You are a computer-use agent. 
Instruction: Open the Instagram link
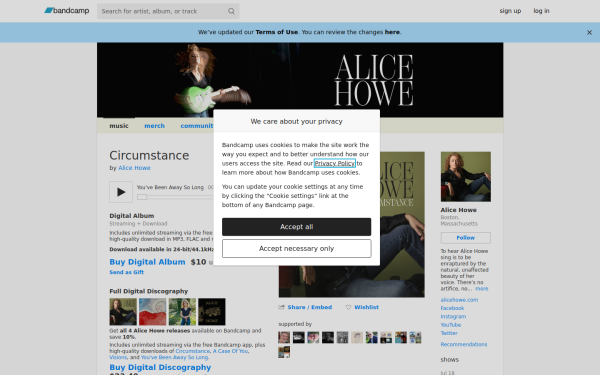453,317
